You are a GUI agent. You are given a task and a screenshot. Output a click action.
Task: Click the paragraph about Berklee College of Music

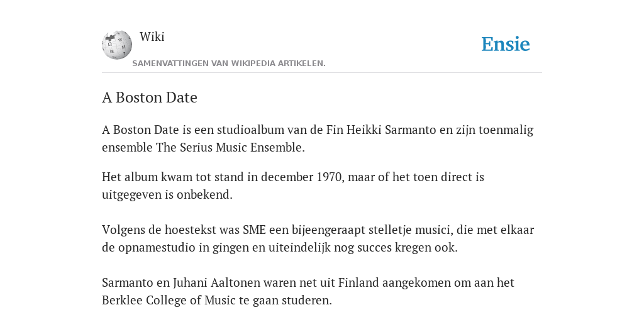click(x=308, y=292)
